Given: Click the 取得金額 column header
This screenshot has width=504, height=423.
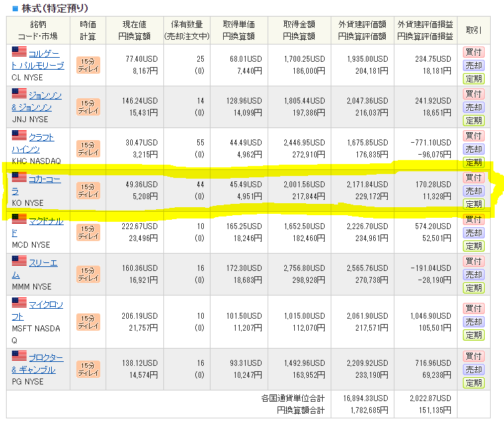Looking at the screenshot, I should [299, 31].
